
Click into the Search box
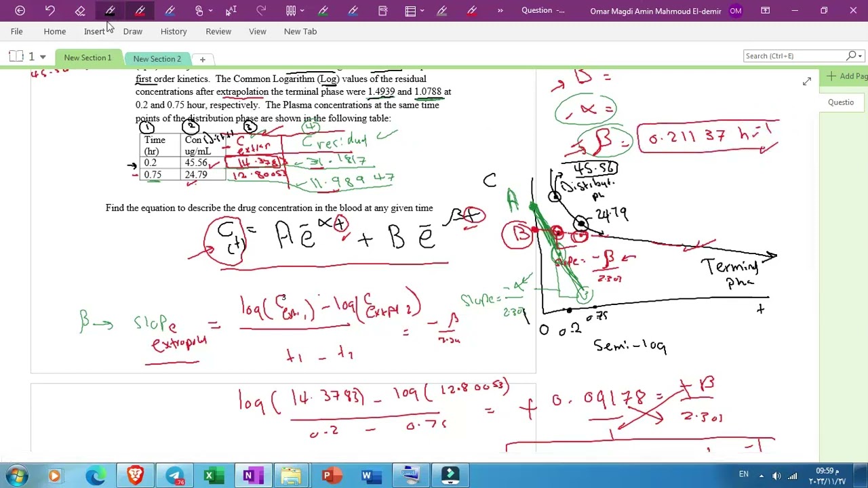pos(793,56)
